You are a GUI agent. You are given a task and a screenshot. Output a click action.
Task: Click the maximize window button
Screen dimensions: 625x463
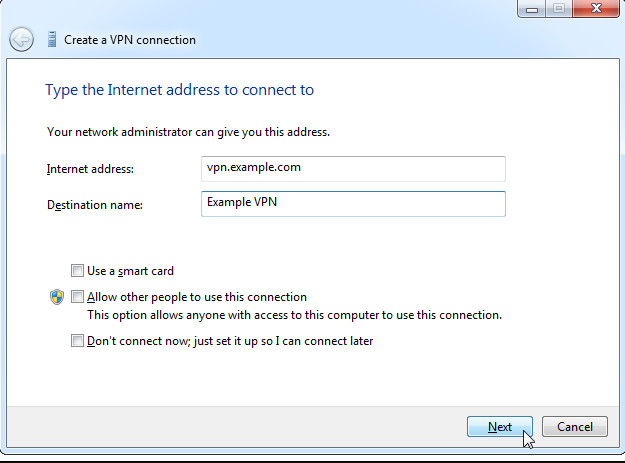pos(560,8)
